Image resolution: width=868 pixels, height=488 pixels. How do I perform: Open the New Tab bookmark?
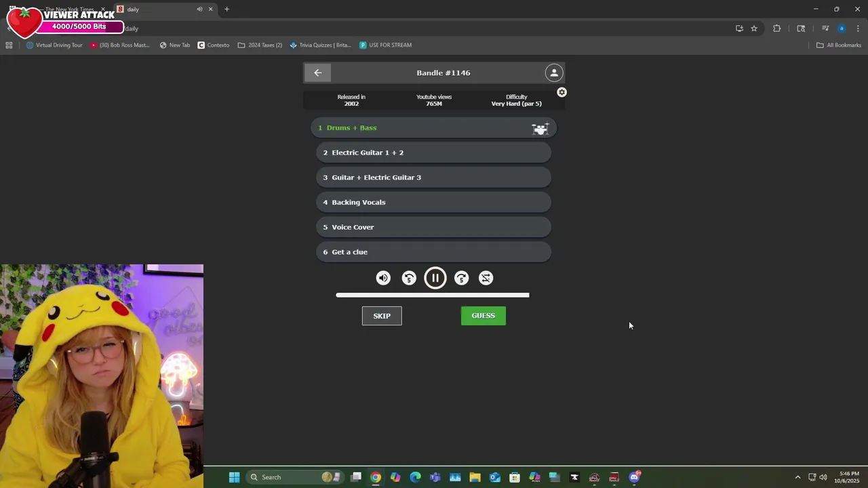click(x=175, y=45)
